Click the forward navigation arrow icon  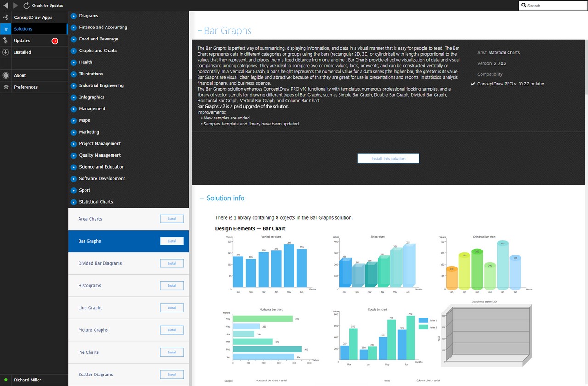click(16, 6)
